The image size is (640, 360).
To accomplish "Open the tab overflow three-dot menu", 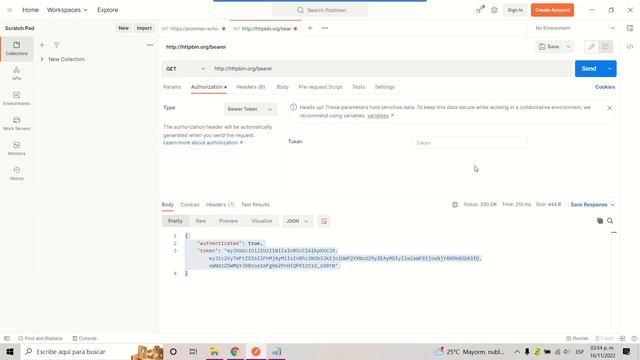I will (325, 28).
